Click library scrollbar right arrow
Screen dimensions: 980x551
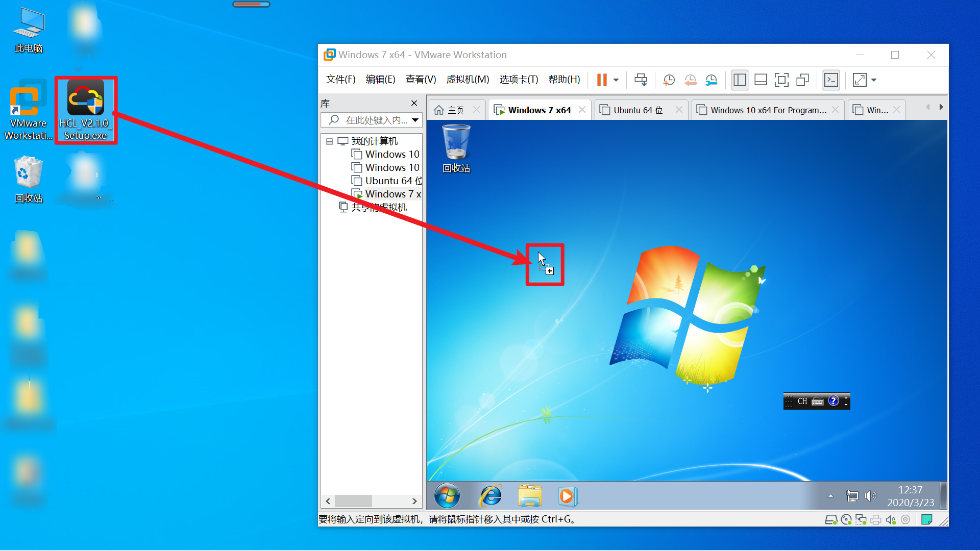(x=414, y=501)
